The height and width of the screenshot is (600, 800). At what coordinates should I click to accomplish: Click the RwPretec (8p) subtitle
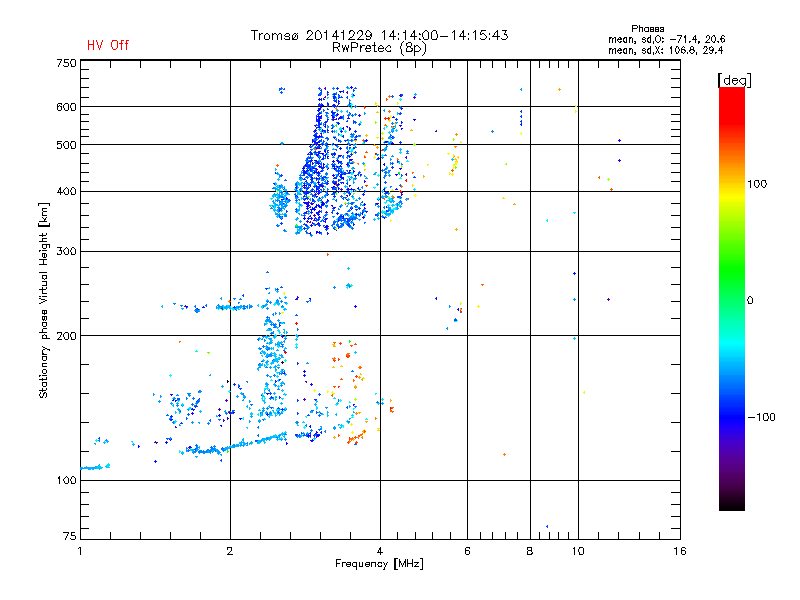[x=379, y=48]
